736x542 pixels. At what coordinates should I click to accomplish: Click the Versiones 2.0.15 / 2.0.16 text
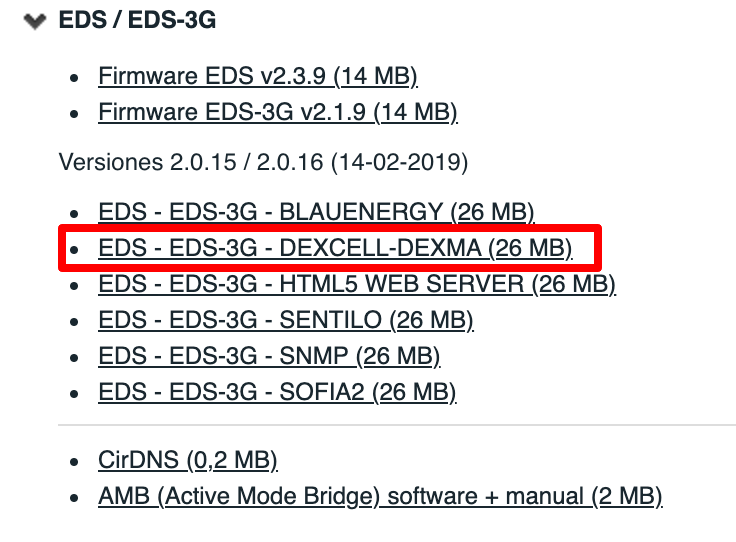point(263,161)
